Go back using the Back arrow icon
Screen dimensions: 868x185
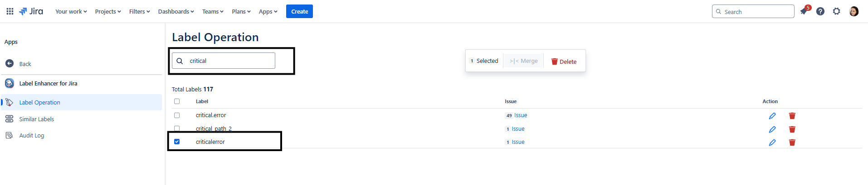pos(10,64)
